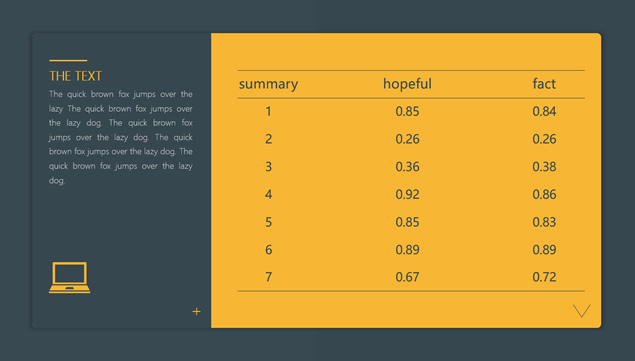
Task: Click the small plus icon
Action: 196,312
